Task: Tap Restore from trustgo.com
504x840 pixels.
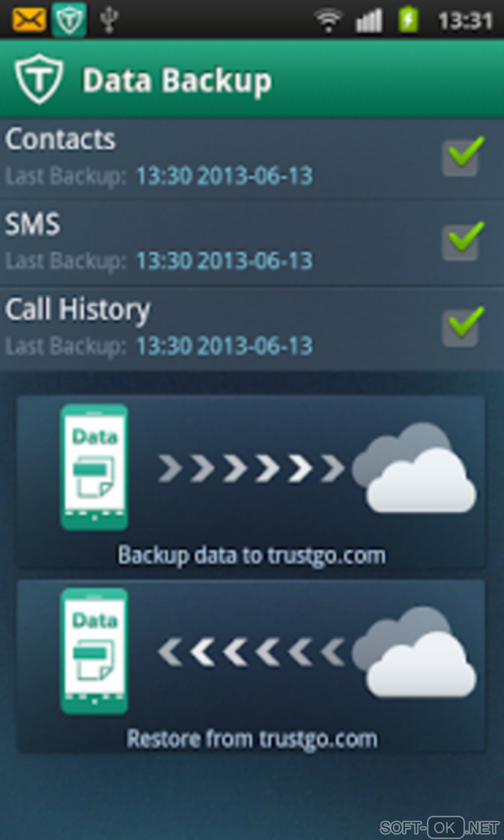Action: [x=252, y=739]
